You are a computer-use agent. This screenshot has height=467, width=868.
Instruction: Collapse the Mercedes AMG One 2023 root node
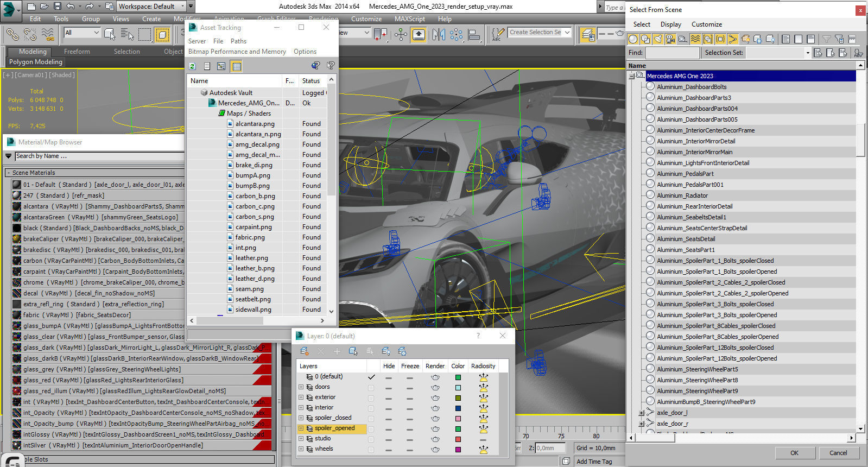click(x=632, y=76)
